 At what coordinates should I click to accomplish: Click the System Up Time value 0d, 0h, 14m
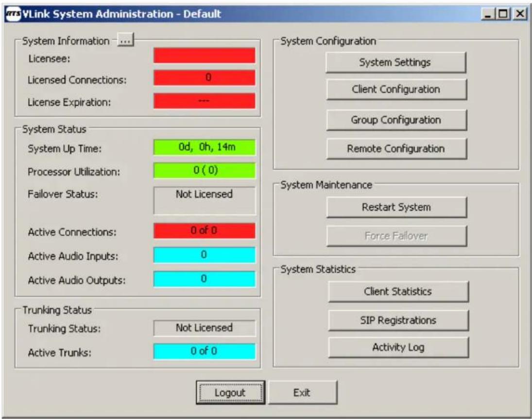coord(204,147)
